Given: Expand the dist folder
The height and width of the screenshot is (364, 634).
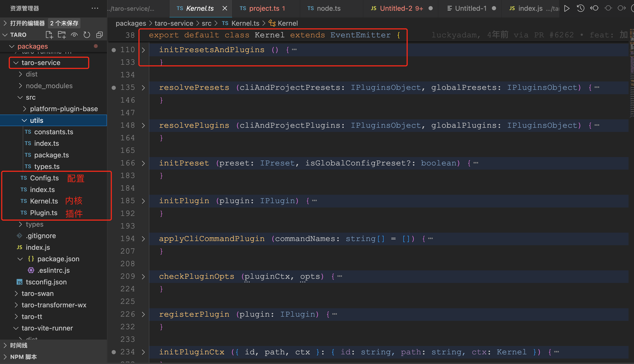Looking at the screenshot, I should point(20,74).
